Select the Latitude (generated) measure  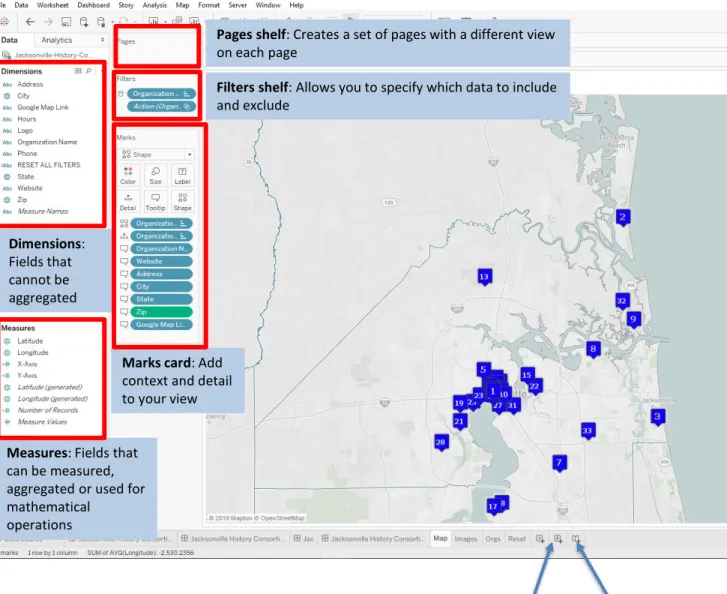point(50,387)
